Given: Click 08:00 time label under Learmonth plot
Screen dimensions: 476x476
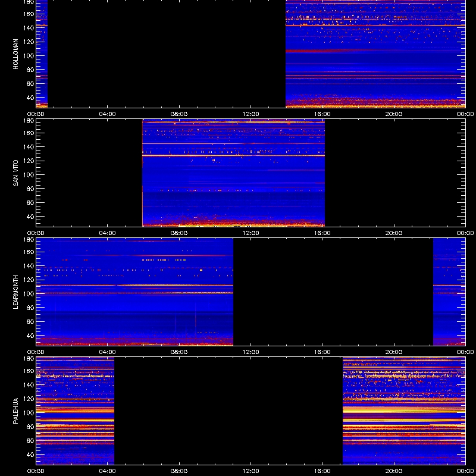Looking at the screenshot, I should [179, 352].
